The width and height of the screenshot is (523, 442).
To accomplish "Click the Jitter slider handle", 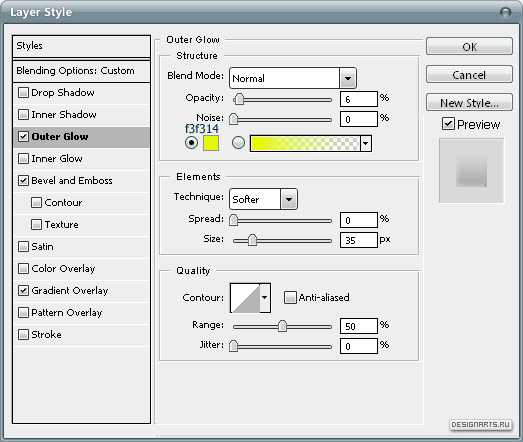I will 233,346.
